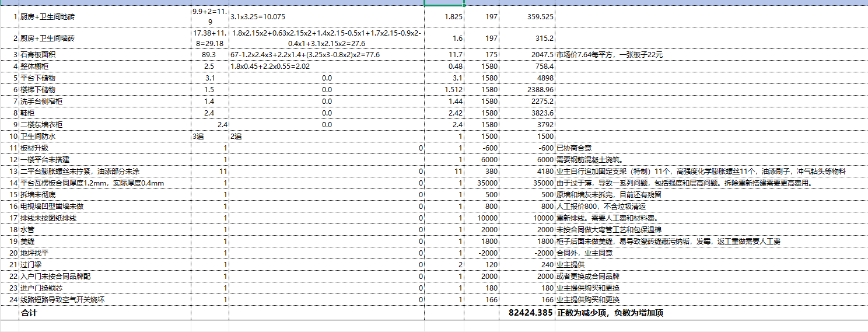868x332 pixels.
Task: Select the 地坪找平 item cell
Action: (x=32, y=253)
